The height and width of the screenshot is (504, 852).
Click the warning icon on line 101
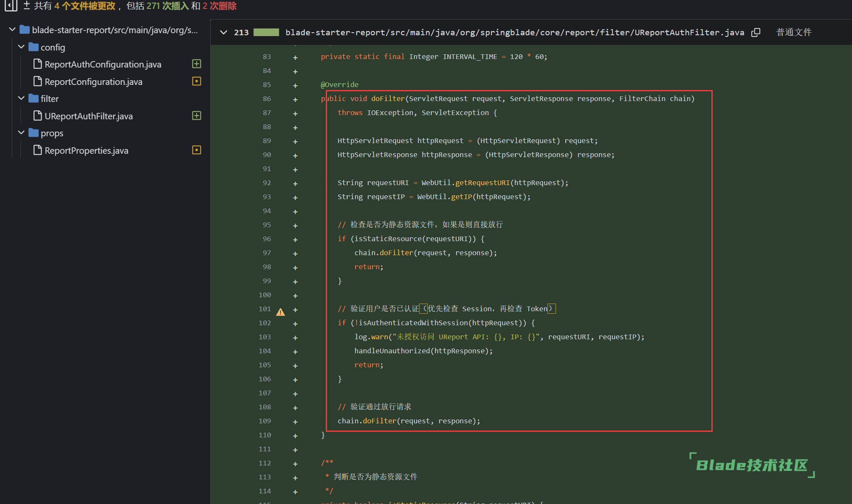pyautogui.click(x=280, y=312)
